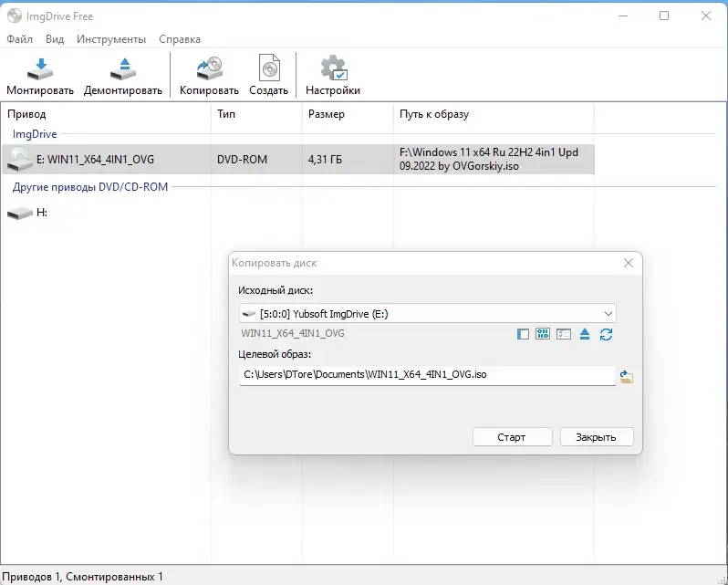
Task: Minimize the ImgDrive Free window
Action: click(623, 16)
